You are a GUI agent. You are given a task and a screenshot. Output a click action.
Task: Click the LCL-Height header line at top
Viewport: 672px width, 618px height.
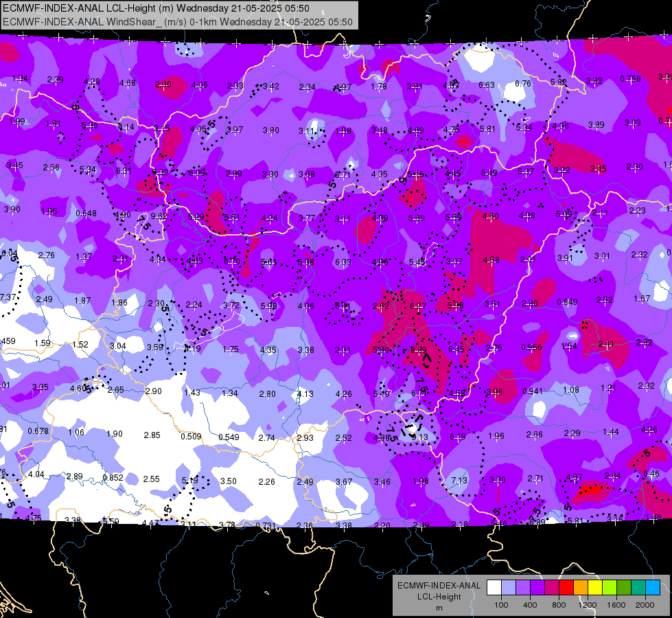tap(156, 8)
